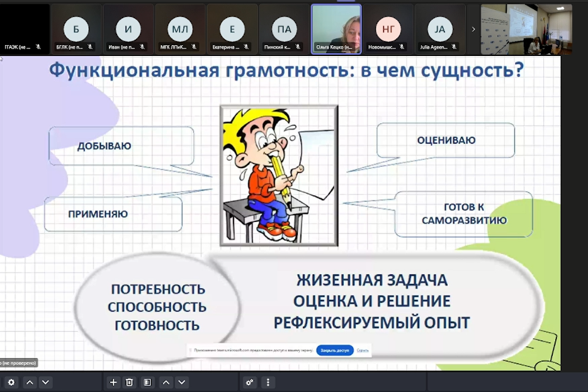Viewport: 588px width, 392px height.
Task: Open the double-gear advanced audio settings icon
Action: pyautogui.click(x=250, y=382)
